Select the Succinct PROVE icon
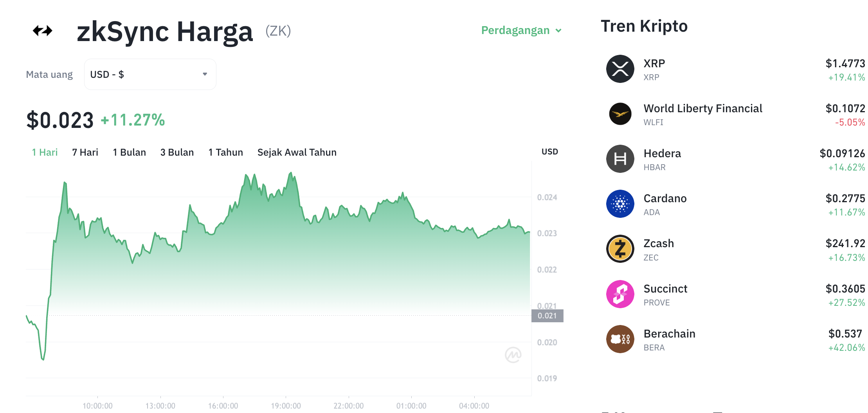The height and width of the screenshot is (413, 868). tap(619, 294)
